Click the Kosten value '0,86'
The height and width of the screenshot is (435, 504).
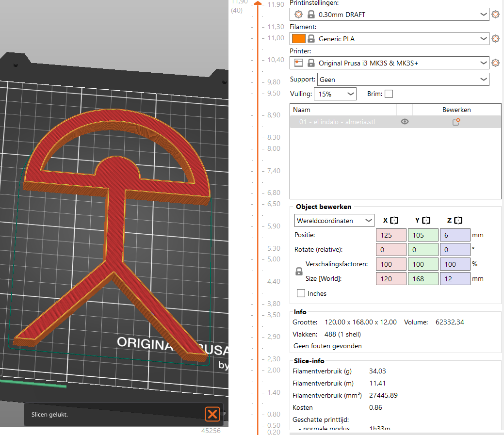375,407
